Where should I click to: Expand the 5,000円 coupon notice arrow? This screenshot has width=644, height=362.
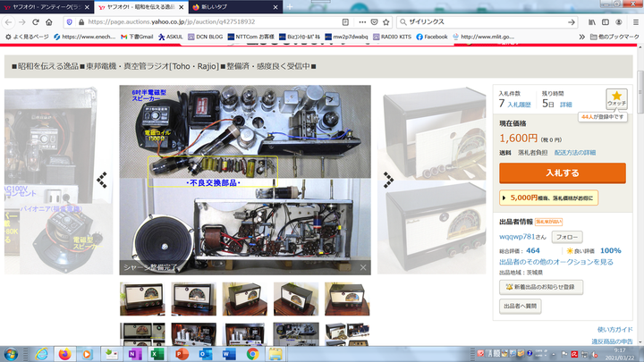pos(503,198)
